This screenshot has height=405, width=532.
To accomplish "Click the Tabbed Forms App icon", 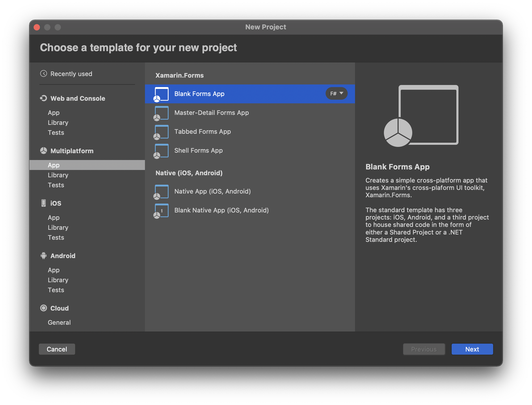I will tap(161, 132).
